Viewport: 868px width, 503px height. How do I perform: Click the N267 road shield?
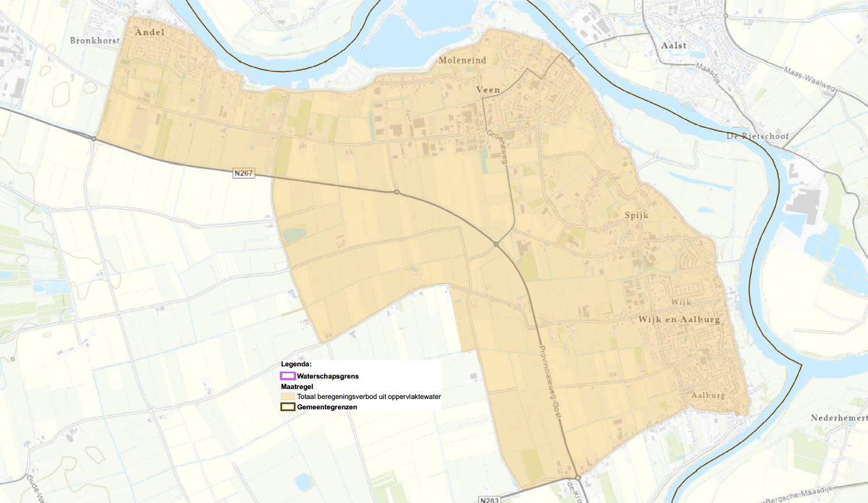pyautogui.click(x=244, y=173)
